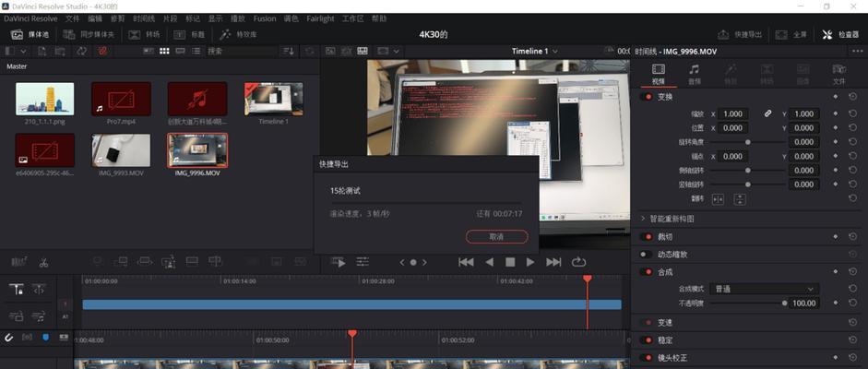
Task: Click the 搜索 search field in media pool
Action: 242,51
